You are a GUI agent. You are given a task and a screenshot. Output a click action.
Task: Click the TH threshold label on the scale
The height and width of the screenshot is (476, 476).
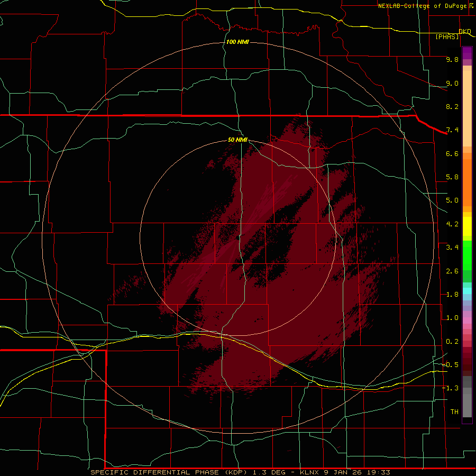pos(454,412)
